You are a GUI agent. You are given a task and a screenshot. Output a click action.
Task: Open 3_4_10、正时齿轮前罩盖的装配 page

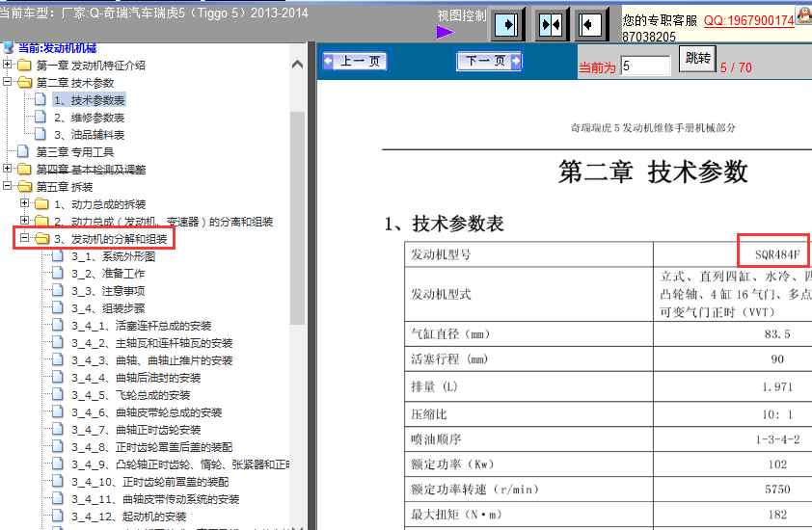149,482
